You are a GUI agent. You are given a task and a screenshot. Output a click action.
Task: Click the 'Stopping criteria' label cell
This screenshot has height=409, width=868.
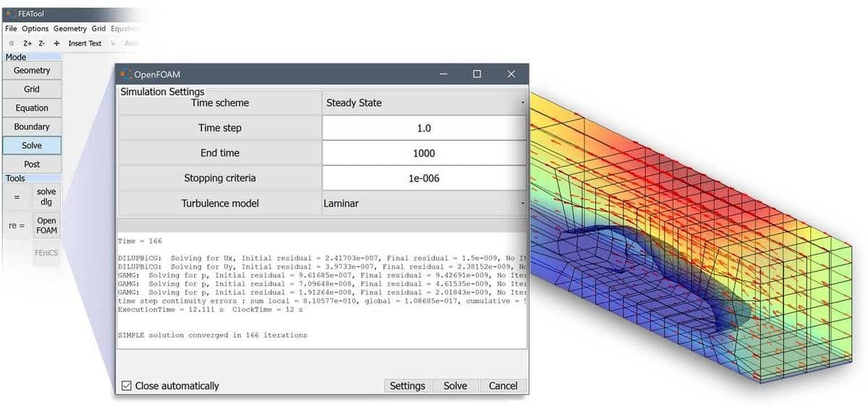pos(220,178)
